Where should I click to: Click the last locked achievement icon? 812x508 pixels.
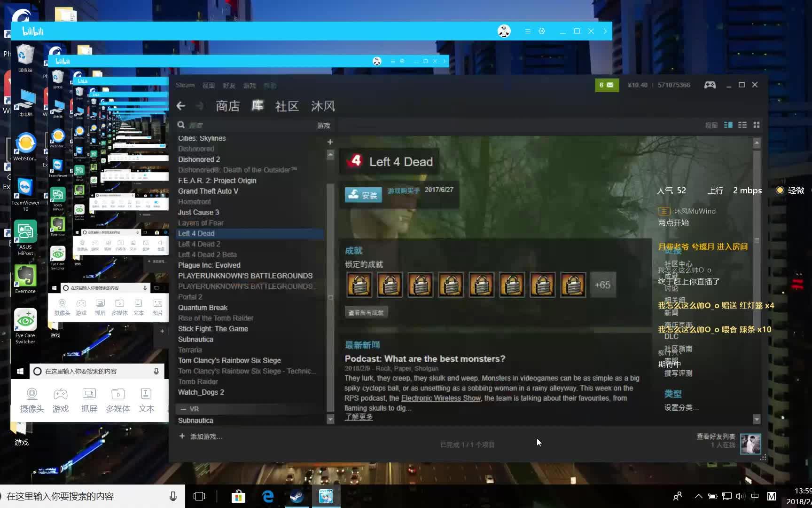tap(573, 285)
